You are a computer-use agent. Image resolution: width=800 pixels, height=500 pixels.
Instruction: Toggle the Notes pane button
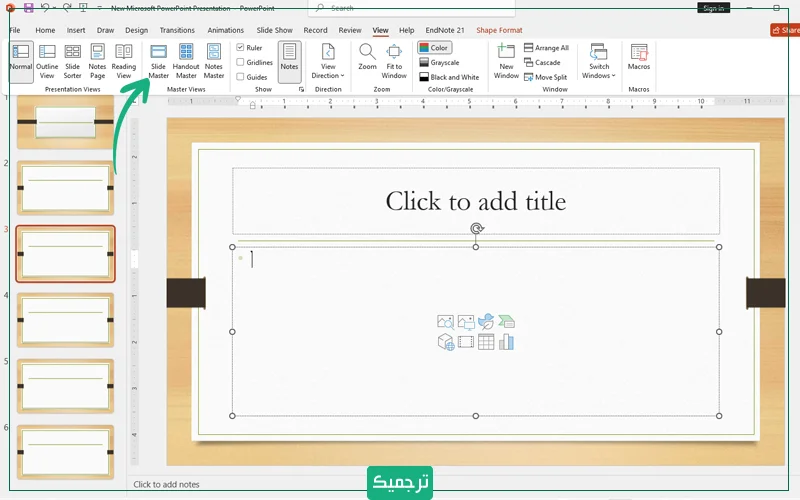point(289,61)
